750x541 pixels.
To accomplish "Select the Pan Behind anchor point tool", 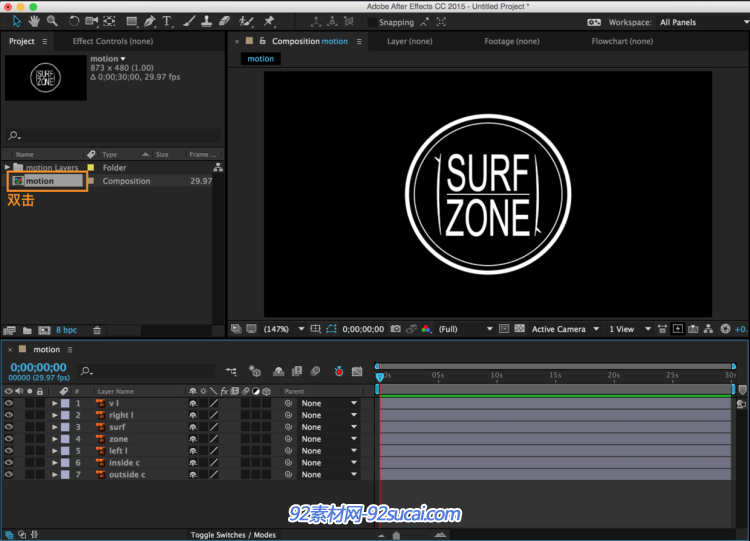I will 110,22.
